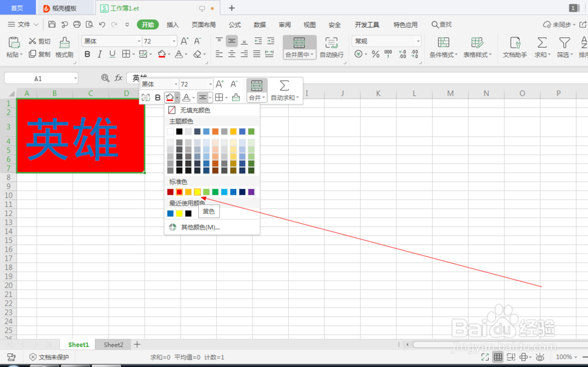The width and height of the screenshot is (588, 367).
Task: Add a new sheet with plus button
Action: pyautogui.click(x=137, y=344)
